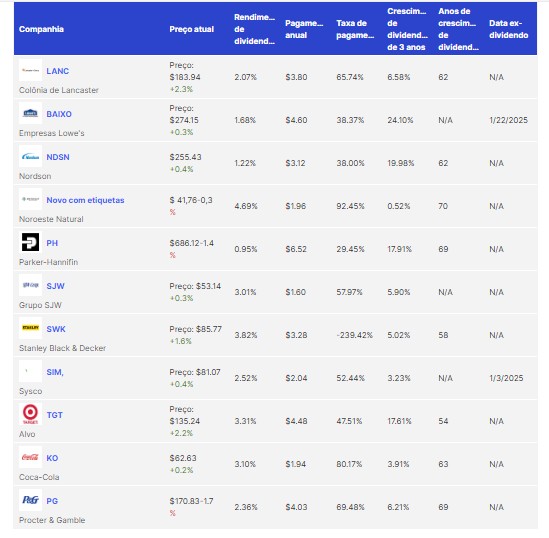Select the $4.03 annual payout cell
Screen dimensions: 549x538
296,507
